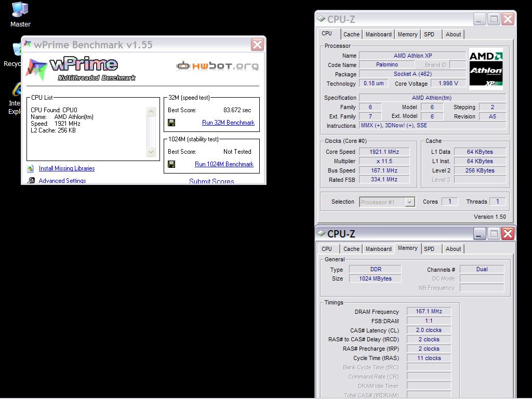532x399 pixels.
Task: Click the Name field AMD Athlon XP
Action: pyautogui.click(x=413, y=56)
